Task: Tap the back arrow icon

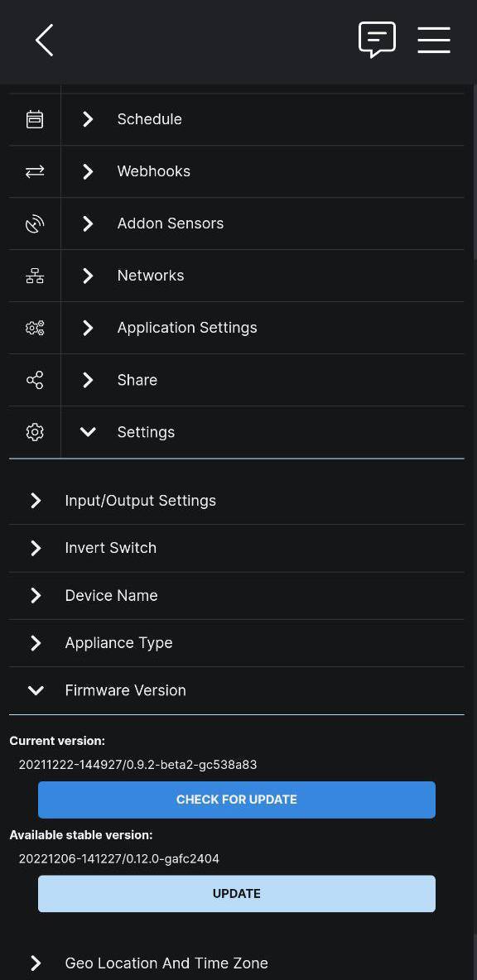Action: pyautogui.click(x=45, y=41)
